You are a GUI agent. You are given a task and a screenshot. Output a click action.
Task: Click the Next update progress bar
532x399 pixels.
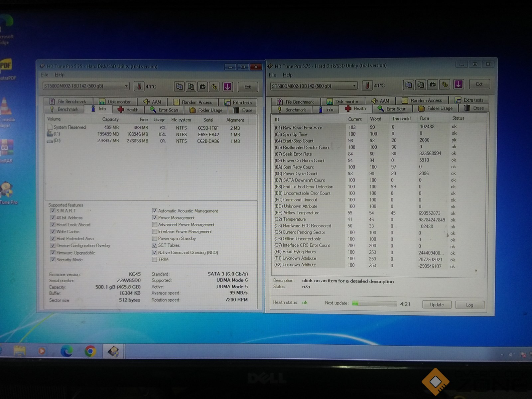click(374, 304)
